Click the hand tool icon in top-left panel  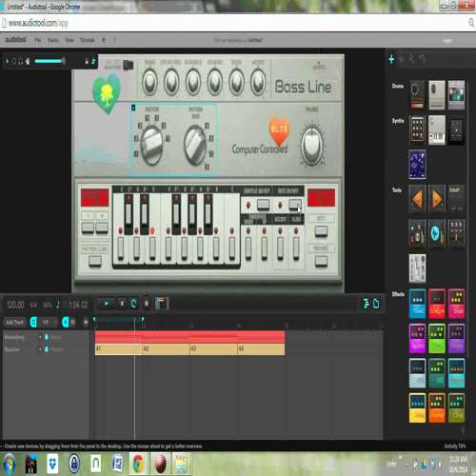coord(28,61)
